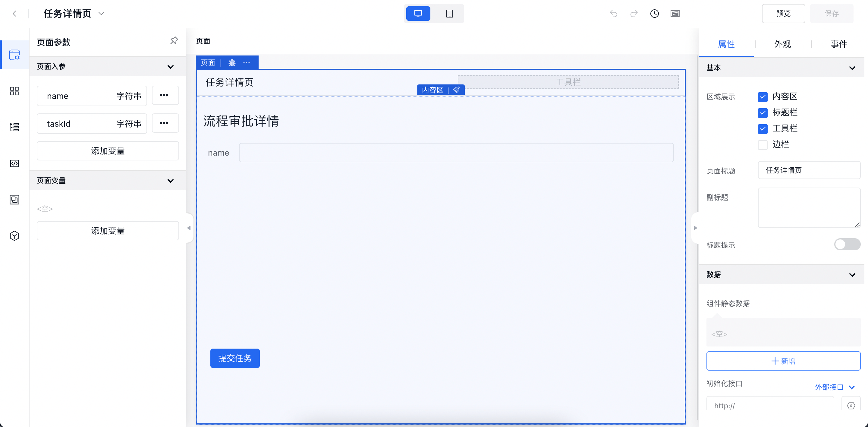Open the code editor sidebar icon
Viewport: 868px width, 427px height.
click(x=14, y=163)
